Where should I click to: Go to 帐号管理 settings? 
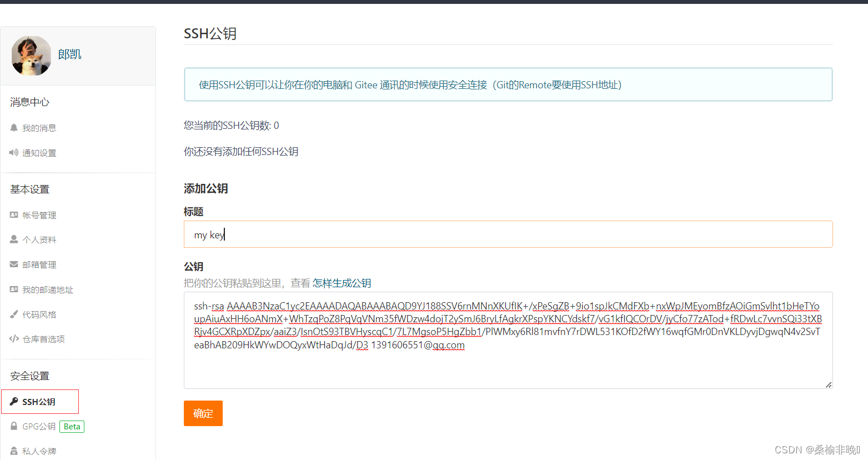pos(39,215)
